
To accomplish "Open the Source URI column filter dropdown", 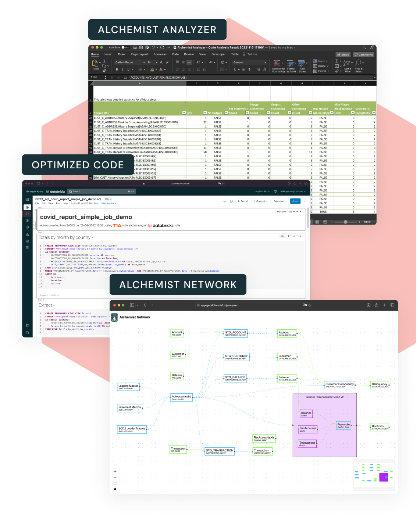I will coord(184,113).
